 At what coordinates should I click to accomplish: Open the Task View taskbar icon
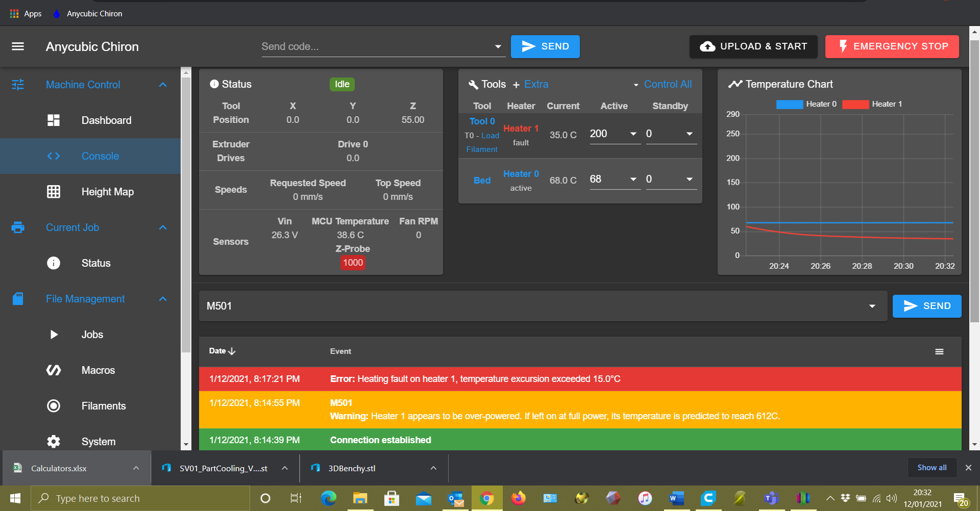pyautogui.click(x=296, y=498)
